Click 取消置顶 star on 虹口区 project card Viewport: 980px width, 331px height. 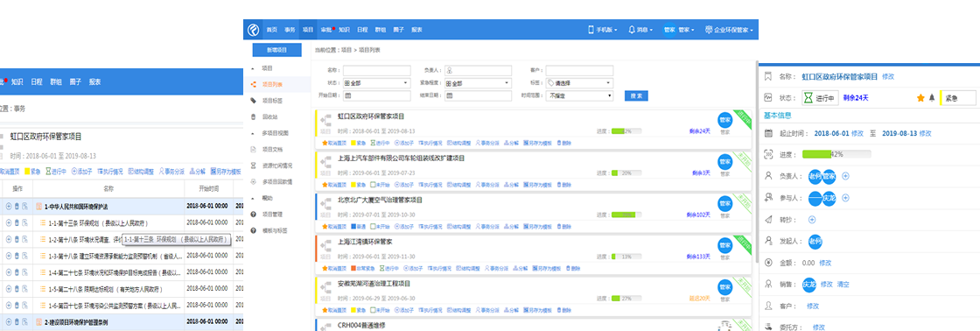(334, 144)
